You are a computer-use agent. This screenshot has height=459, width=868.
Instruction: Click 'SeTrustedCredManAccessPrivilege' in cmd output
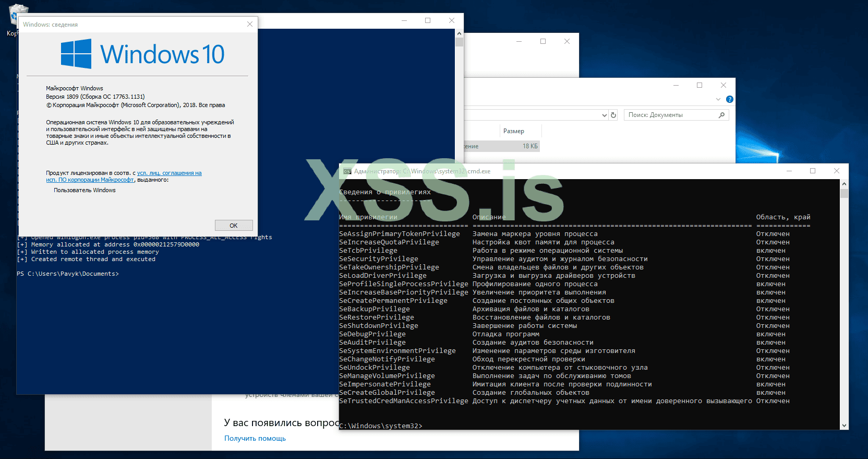(404, 401)
